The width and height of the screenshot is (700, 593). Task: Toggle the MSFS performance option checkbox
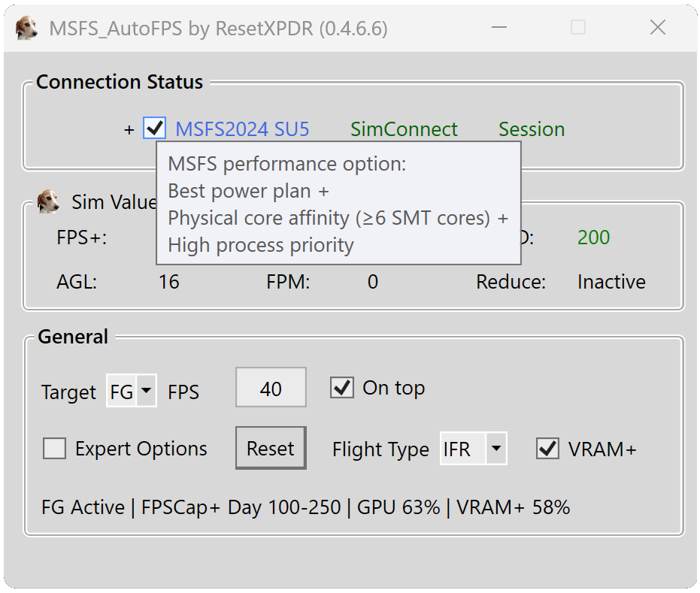point(154,129)
